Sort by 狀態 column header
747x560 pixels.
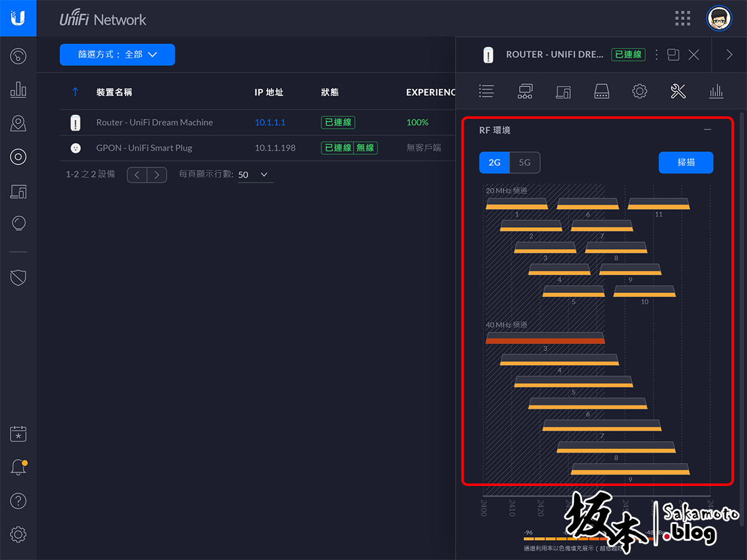330,92
